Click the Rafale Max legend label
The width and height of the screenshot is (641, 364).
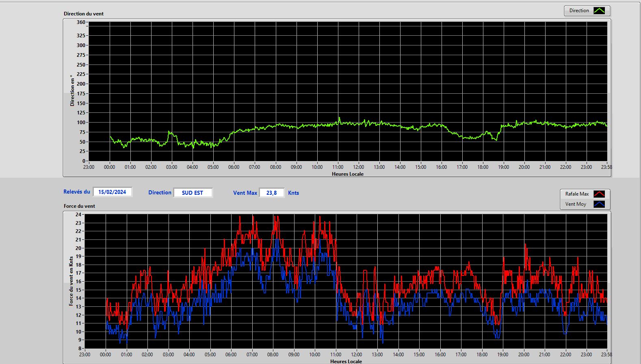tap(577, 194)
